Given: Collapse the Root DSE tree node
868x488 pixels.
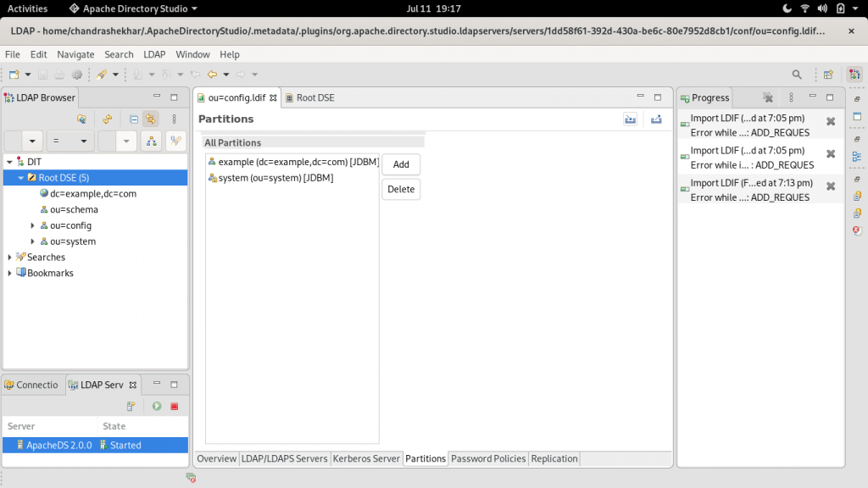Looking at the screenshot, I should pyautogui.click(x=21, y=178).
